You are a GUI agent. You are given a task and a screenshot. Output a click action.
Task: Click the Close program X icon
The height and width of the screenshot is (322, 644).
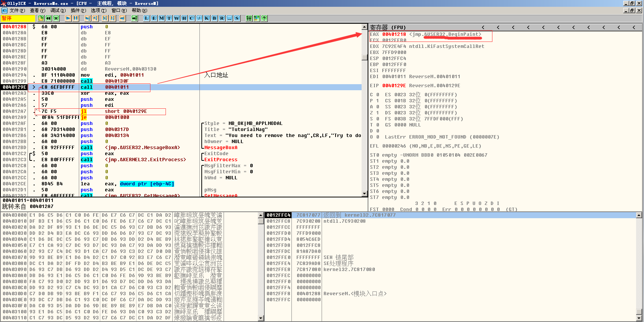pos(56,18)
